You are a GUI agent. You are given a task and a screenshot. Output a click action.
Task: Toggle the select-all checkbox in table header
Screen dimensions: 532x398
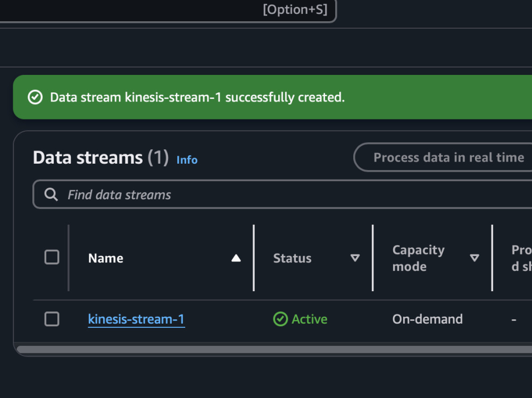tap(52, 257)
